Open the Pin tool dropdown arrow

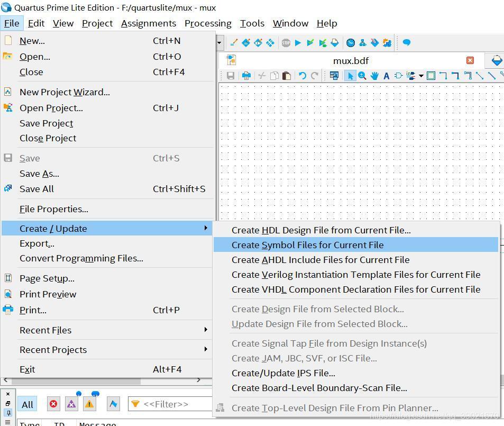pos(421,76)
